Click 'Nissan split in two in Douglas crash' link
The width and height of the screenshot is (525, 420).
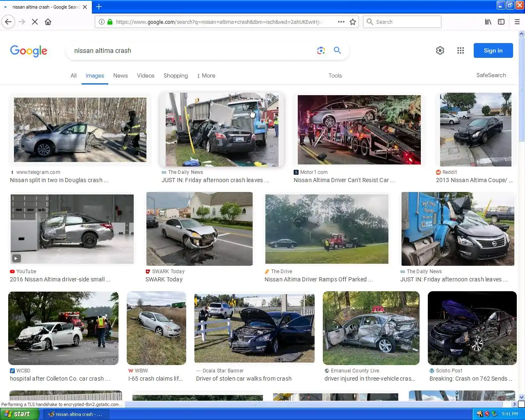pos(59,180)
